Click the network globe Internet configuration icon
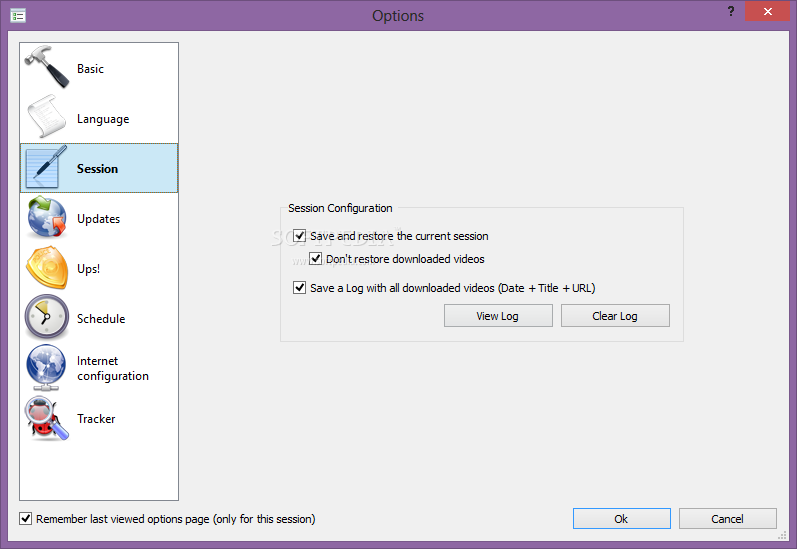797x549 pixels. (x=46, y=368)
